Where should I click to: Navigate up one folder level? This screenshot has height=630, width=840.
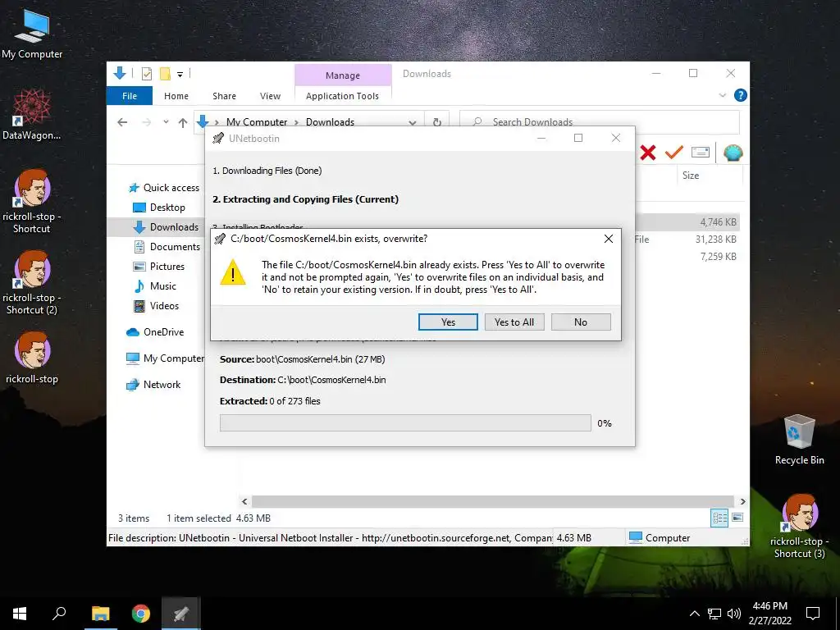click(183, 123)
